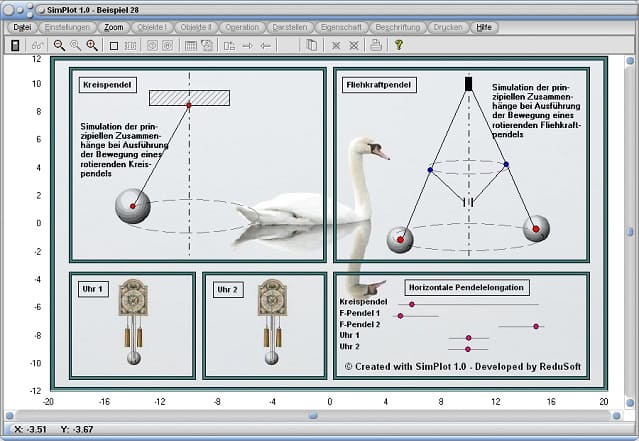Click the F-Pendel 2 slider marker
The width and height of the screenshot is (639, 441).
(x=536, y=326)
